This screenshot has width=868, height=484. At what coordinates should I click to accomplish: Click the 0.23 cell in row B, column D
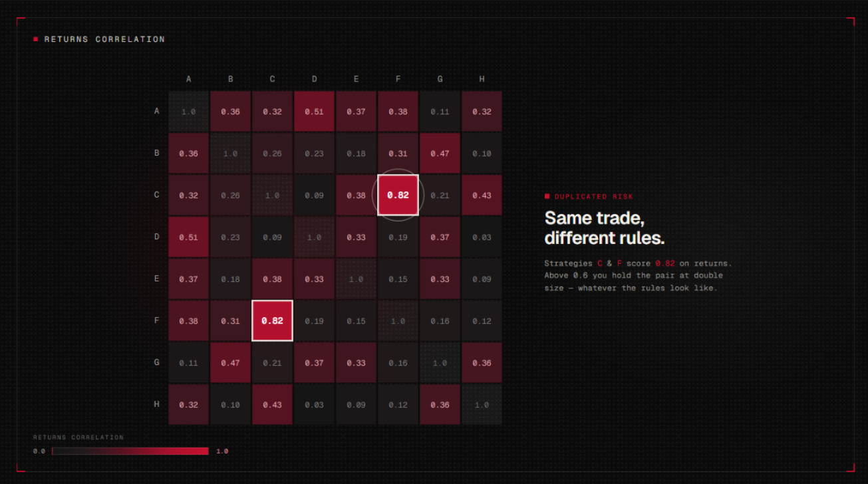[314, 153]
